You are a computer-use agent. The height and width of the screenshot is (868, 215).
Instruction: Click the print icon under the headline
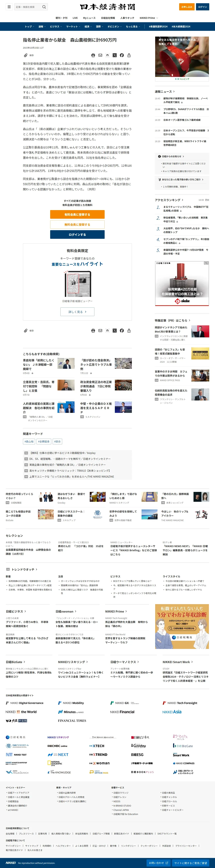[x=93, y=55]
